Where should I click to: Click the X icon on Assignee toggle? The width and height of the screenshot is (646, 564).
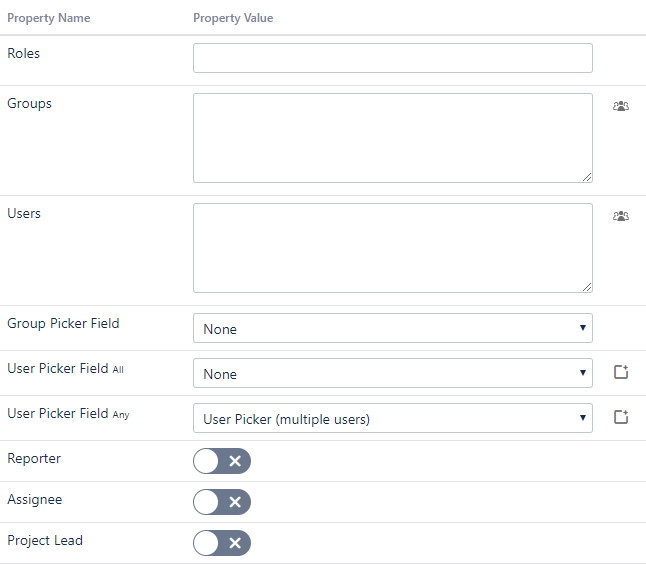coord(235,502)
